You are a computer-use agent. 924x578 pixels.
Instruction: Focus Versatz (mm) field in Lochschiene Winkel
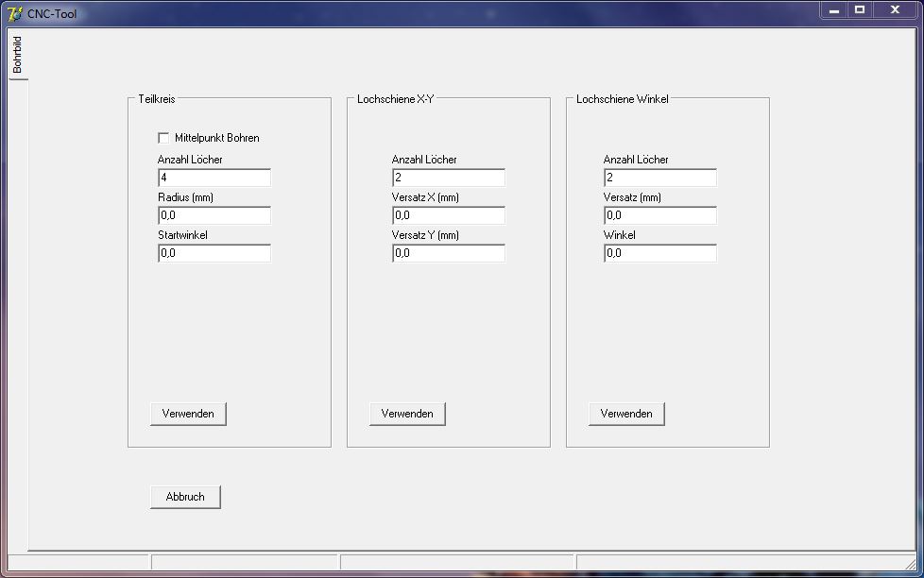tap(660, 215)
